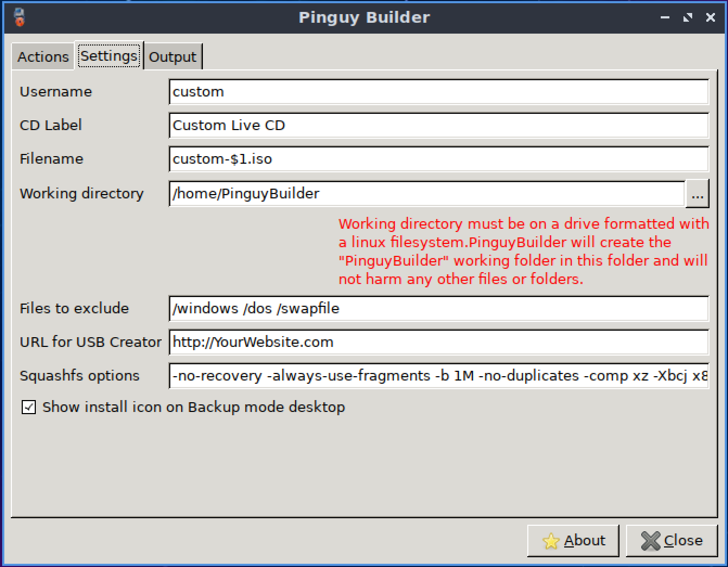Select the Settings tab
Image resolution: width=728 pixels, height=567 pixels.
(x=109, y=56)
